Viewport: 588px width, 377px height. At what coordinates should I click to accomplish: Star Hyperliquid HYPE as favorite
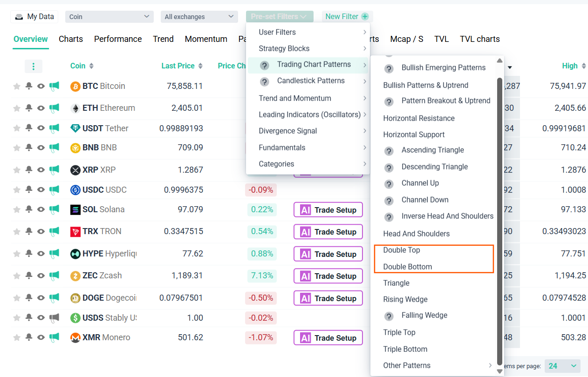17,254
